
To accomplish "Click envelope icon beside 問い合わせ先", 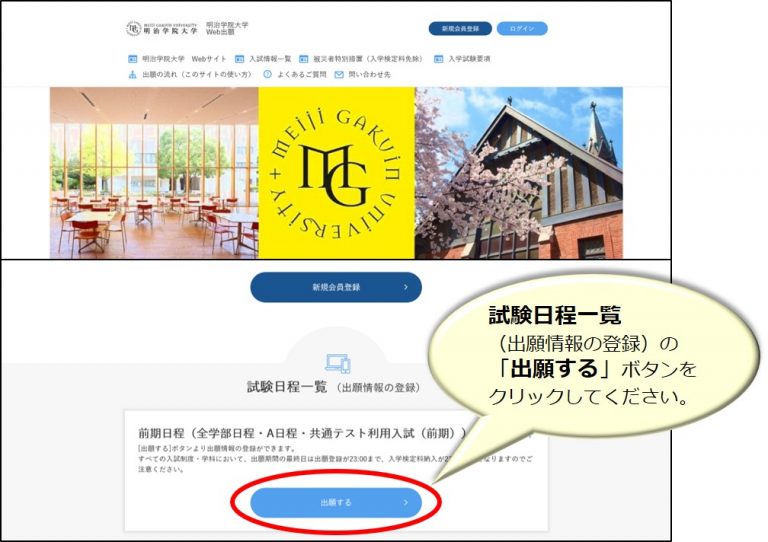I will [339, 74].
